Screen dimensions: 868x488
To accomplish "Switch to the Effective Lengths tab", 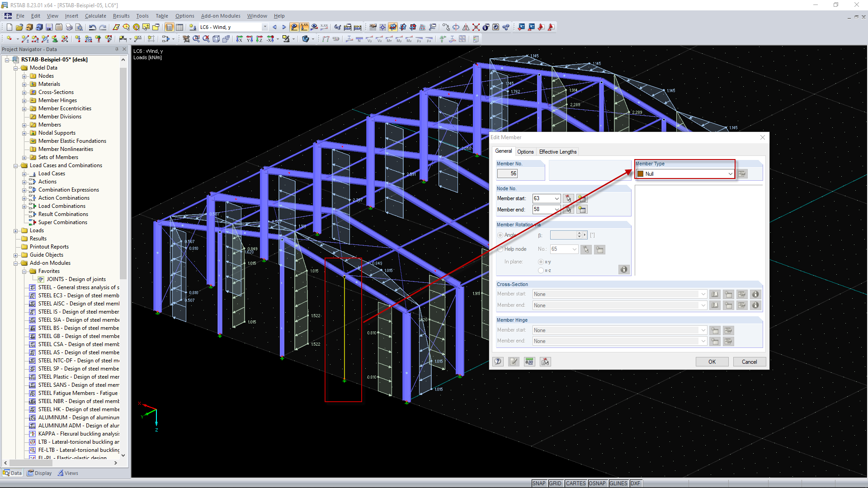I will (x=557, y=152).
